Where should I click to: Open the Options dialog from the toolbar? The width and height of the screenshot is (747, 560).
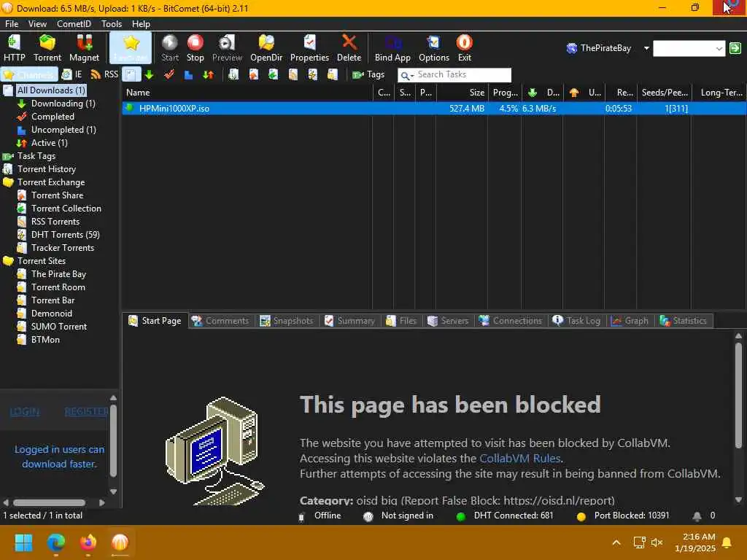434,47
